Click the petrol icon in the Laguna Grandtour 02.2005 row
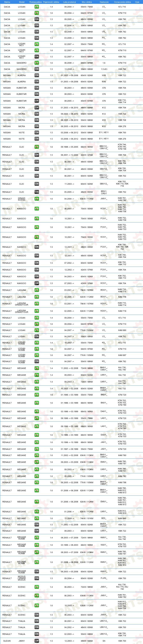The width and height of the screenshot is (143, 644). click(x=37, y=311)
